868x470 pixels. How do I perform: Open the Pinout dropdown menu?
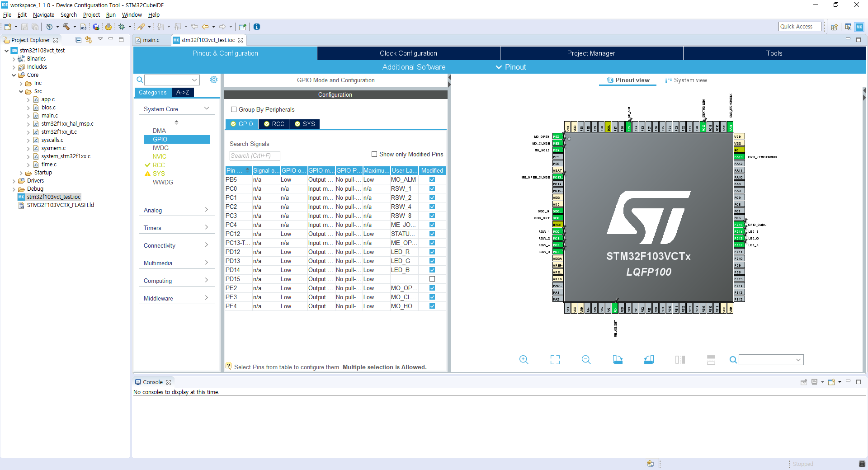click(511, 67)
